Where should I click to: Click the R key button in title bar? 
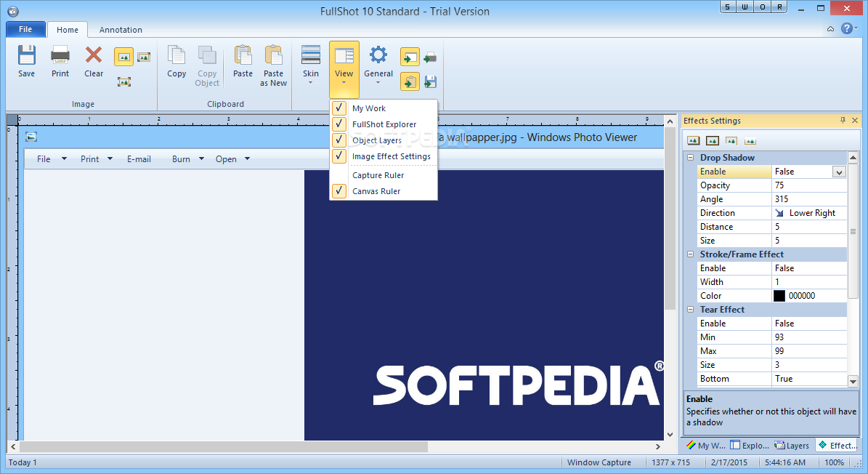pos(779,7)
